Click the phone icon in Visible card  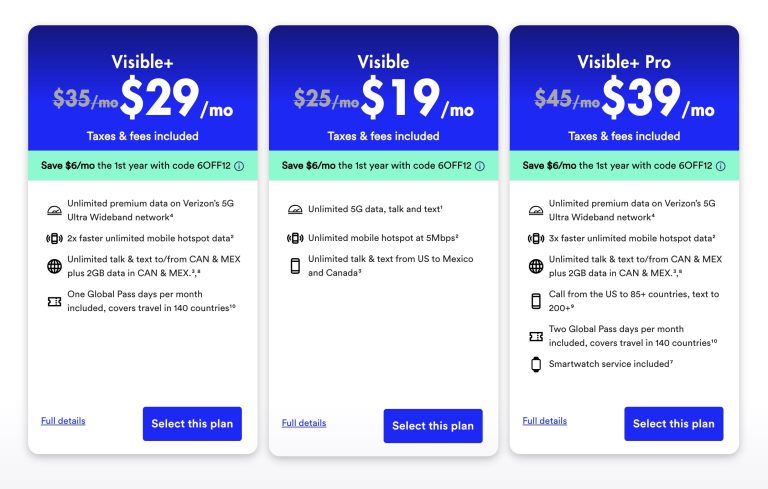(294, 266)
